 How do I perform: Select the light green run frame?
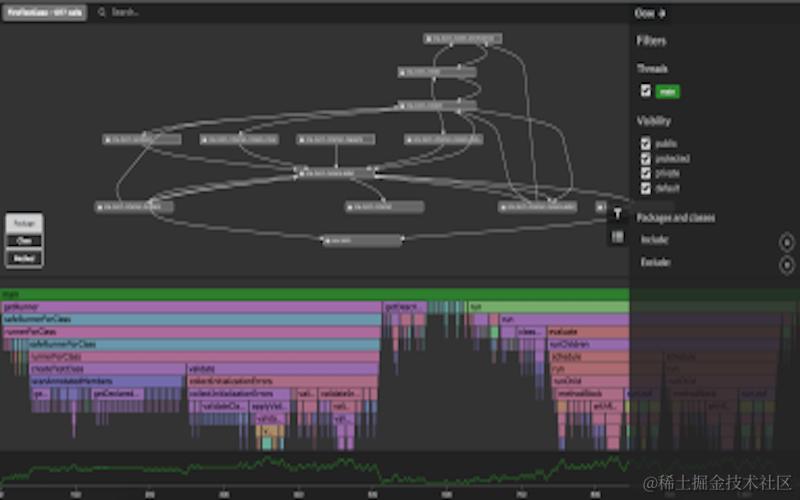pyautogui.click(x=548, y=307)
